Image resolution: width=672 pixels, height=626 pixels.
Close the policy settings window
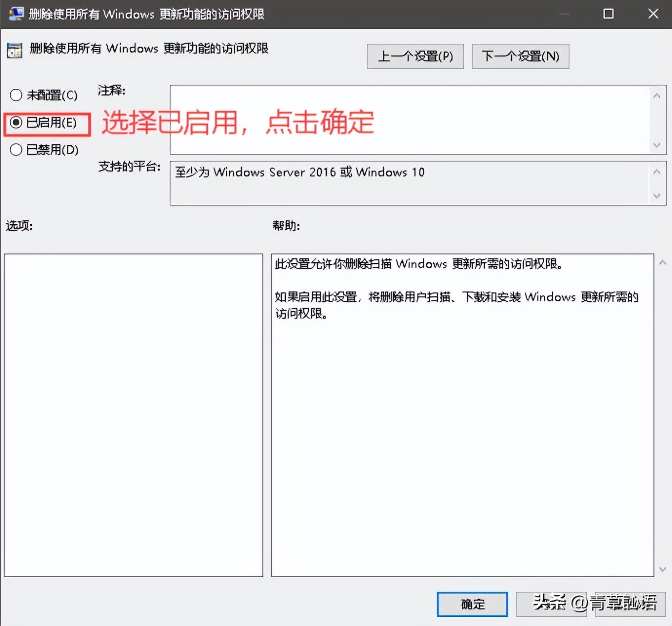click(653, 14)
